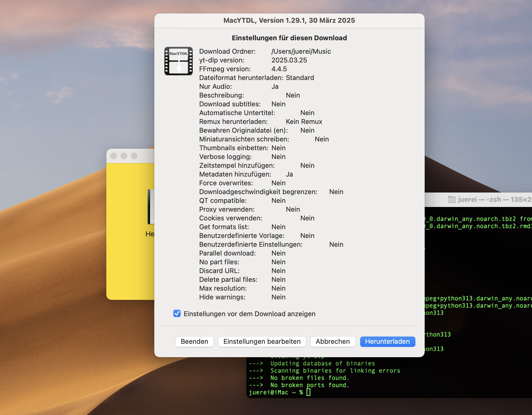Click the 'Get formats list:' label
Image resolution: width=532 pixels, height=415 pixels.
pyautogui.click(x=224, y=227)
